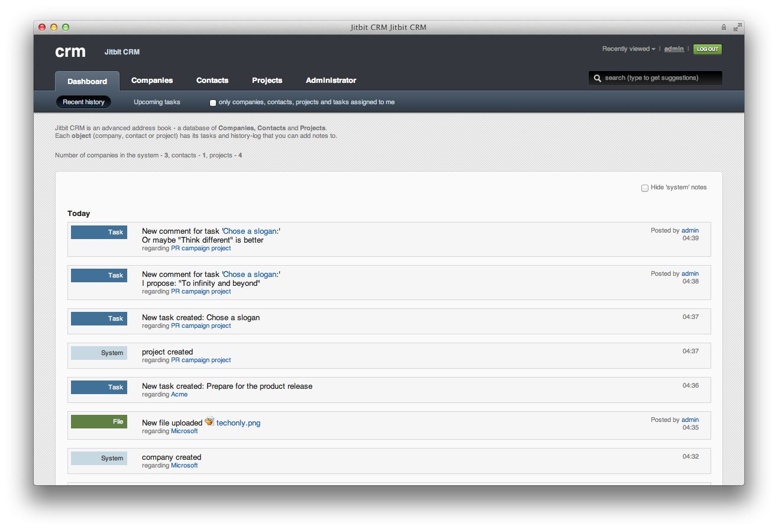Click admin poster link at 04:39
778x532 pixels.
(690, 231)
